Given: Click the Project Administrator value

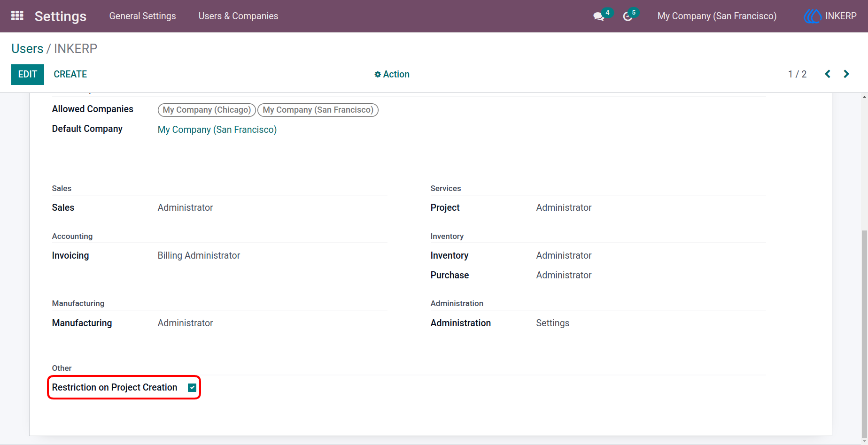Looking at the screenshot, I should (564, 207).
